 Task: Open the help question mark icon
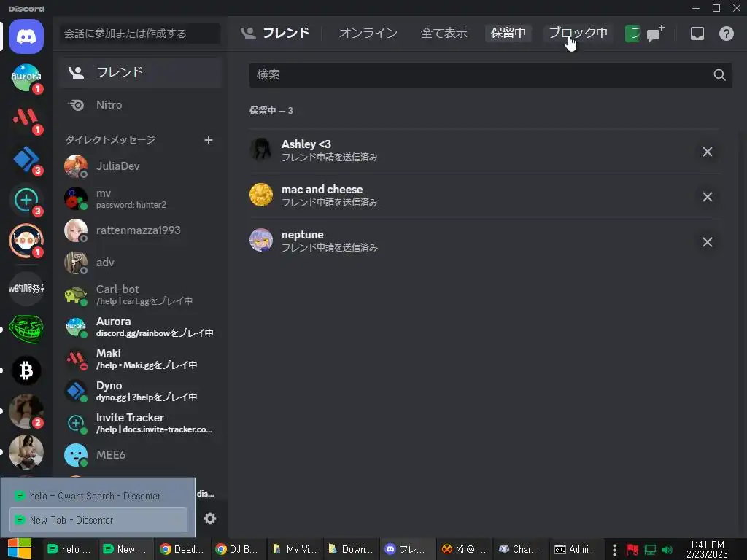726,34
